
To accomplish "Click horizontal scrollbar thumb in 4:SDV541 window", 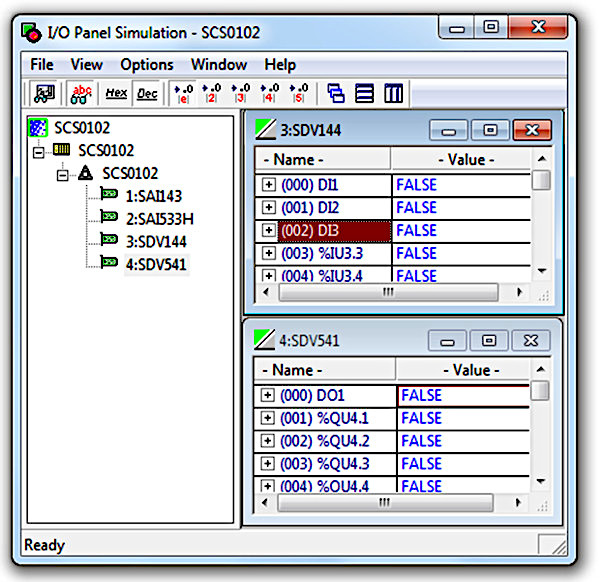I will (x=385, y=502).
